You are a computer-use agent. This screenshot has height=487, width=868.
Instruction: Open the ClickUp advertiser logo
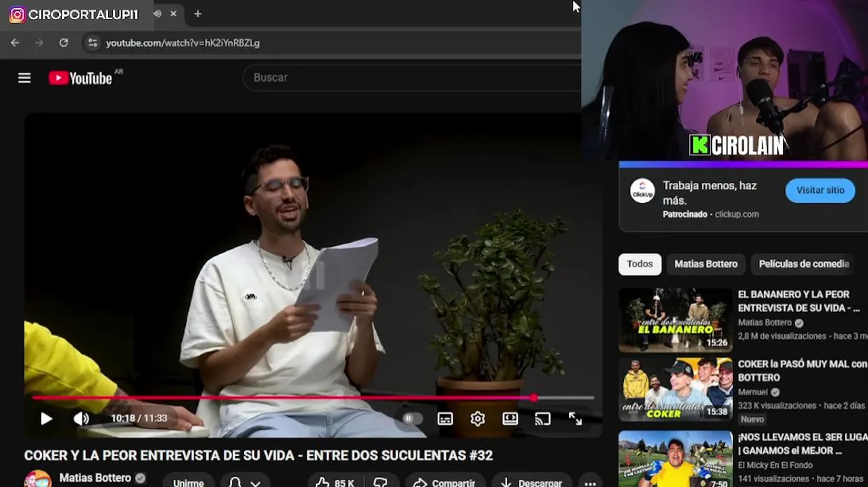[x=642, y=191]
